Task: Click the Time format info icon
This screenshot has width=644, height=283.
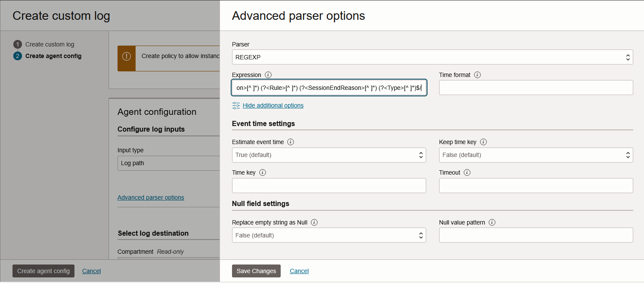Action: [477, 75]
